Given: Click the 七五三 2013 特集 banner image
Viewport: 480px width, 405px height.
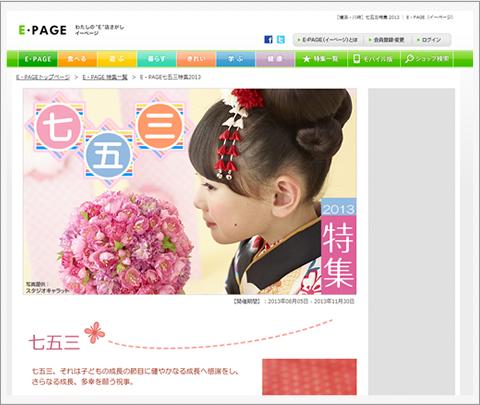Looking at the screenshot, I should tap(190, 191).
